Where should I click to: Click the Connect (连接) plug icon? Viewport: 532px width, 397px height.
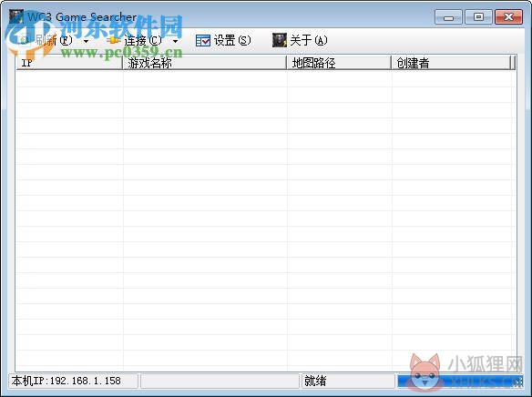[x=113, y=40]
